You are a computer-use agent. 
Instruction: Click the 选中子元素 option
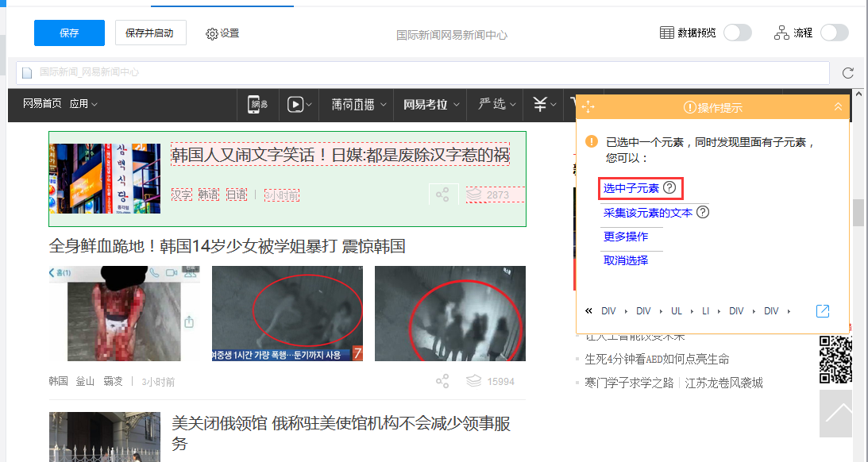point(631,189)
